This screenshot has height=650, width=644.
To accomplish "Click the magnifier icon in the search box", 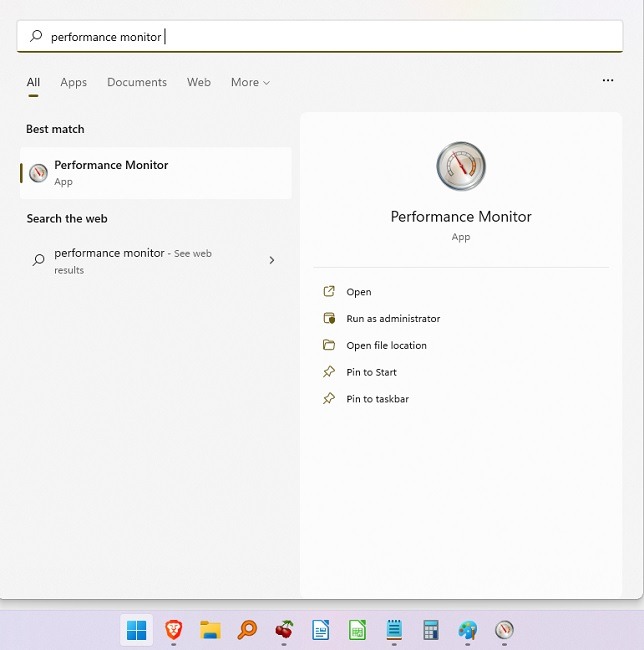I will coord(36,36).
